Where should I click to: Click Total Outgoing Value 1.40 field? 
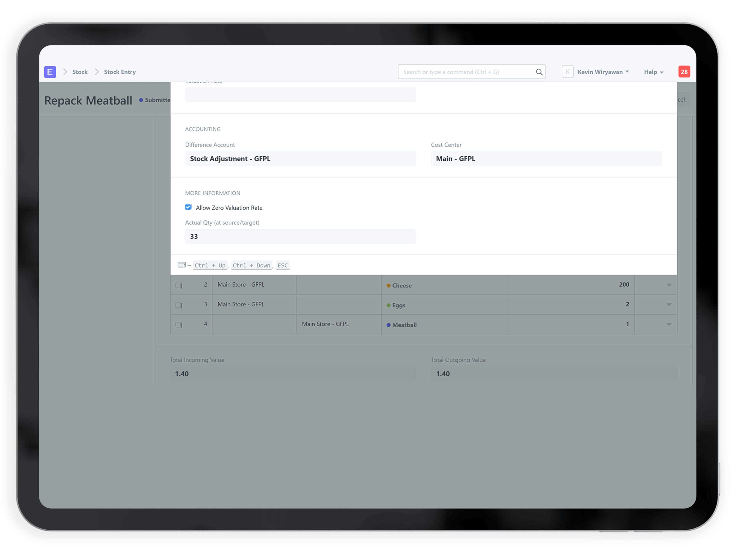coord(554,374)
